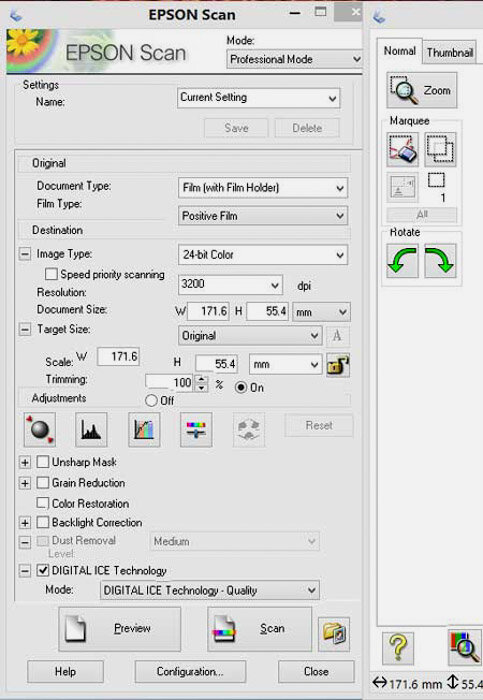The height and width of the screenshot is (700, 483).
Task: Check the Grain Reduction option
Action: (43, 482)
